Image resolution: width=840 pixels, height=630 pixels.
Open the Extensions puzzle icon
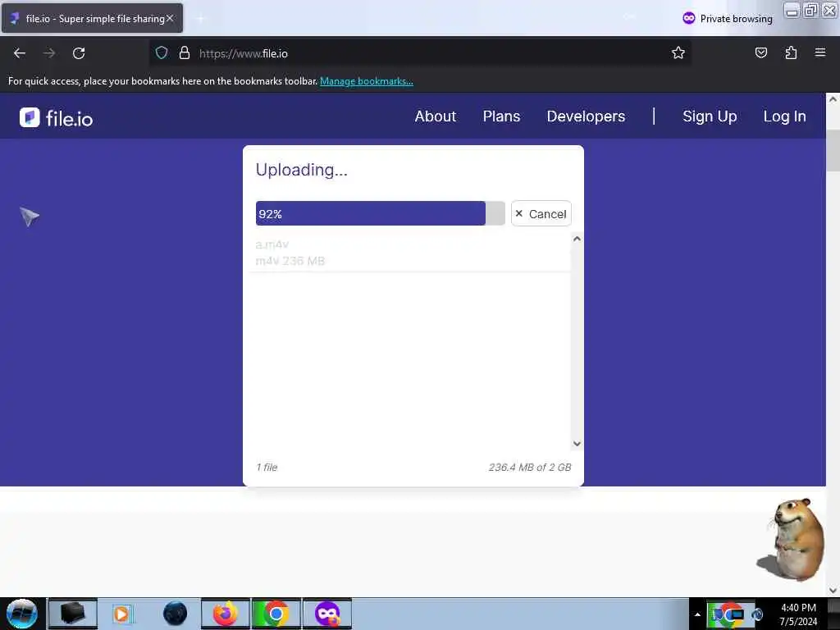(791, 52)
